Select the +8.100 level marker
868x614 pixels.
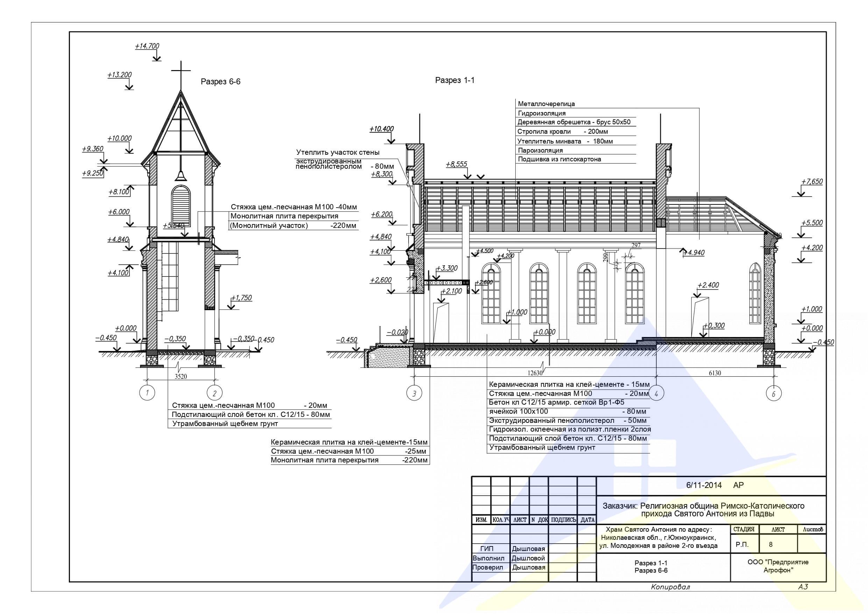click(119, 192)
